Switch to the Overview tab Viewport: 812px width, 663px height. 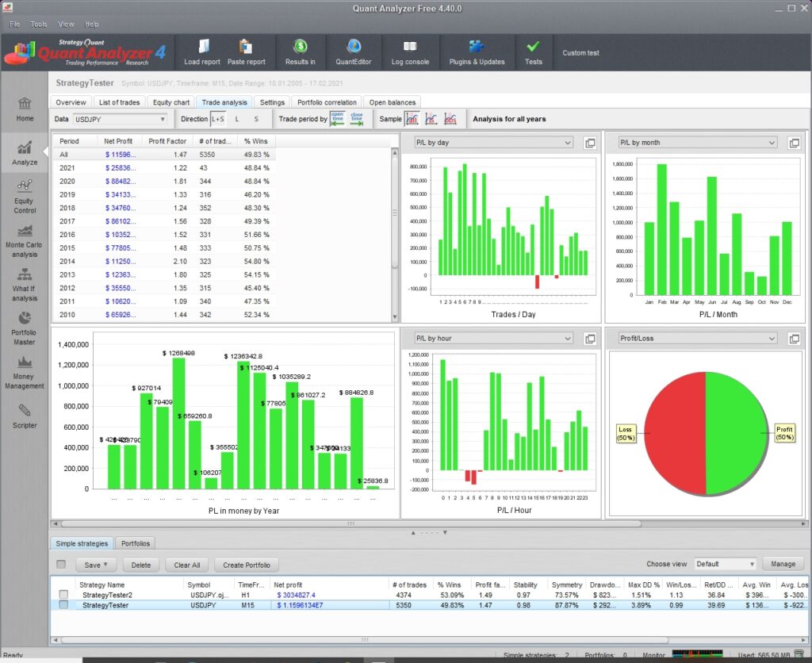(71, 102)
